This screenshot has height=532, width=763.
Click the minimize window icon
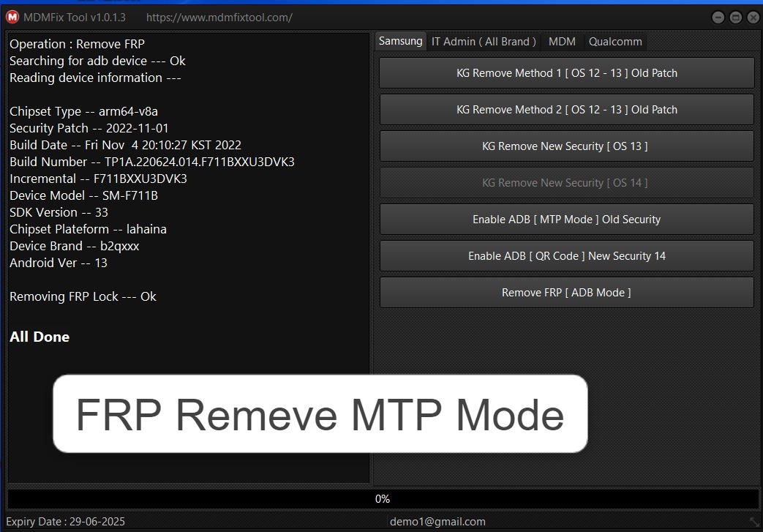point(718,16)
